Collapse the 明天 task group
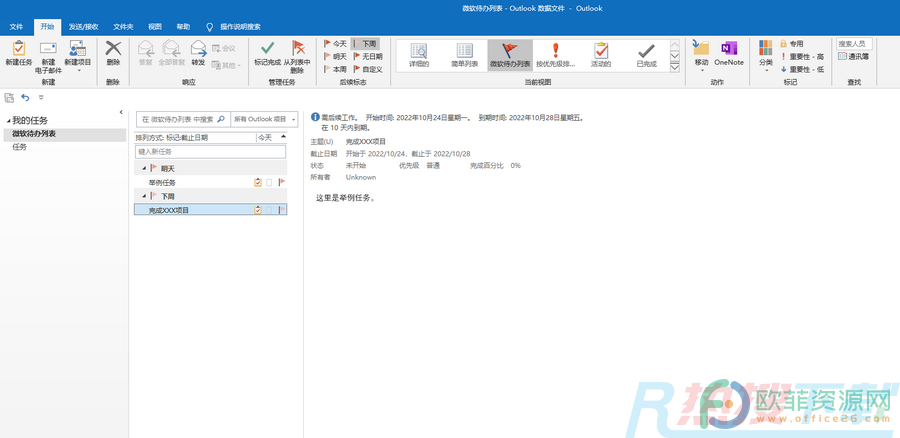Screen dimensions: 900x438 pos(144,169)
